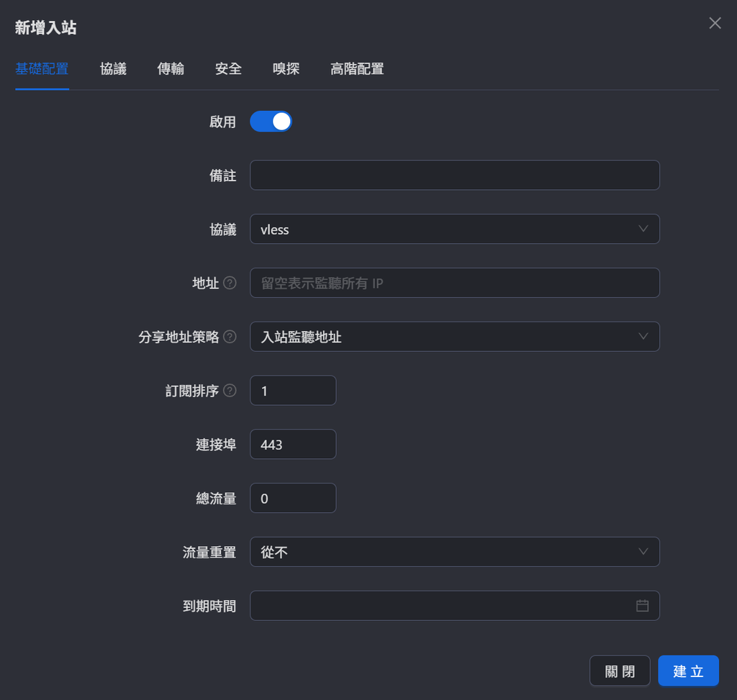The height and width of the screenshot is (700, 737).
Task: Go to the 嗅探 tab
Action: click(x=286, y=69)
